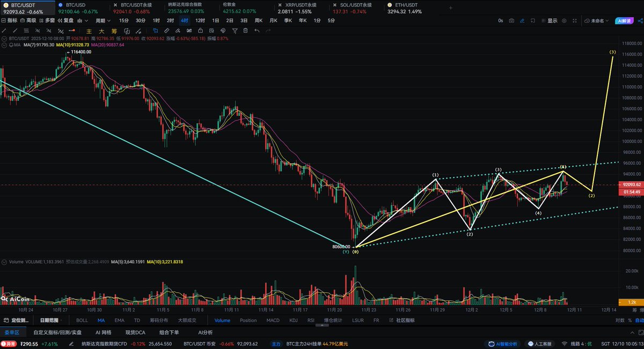Select the 周K timeframe
644x349 pixels.
(259, 20)
